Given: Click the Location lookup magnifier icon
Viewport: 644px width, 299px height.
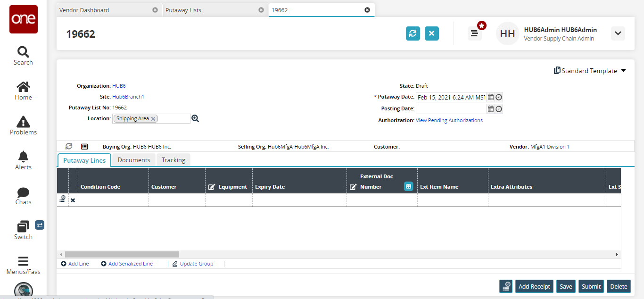Looking at the screenshot, I should pyautogui.click(x=195, y=119).
